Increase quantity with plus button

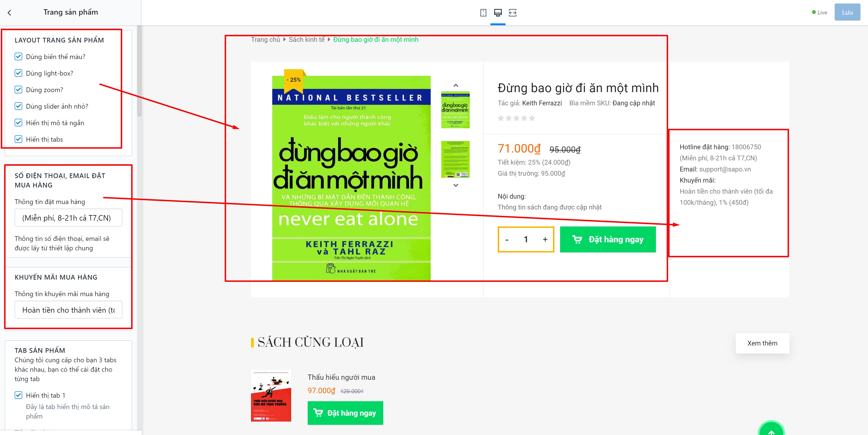[x=545, y=239]
